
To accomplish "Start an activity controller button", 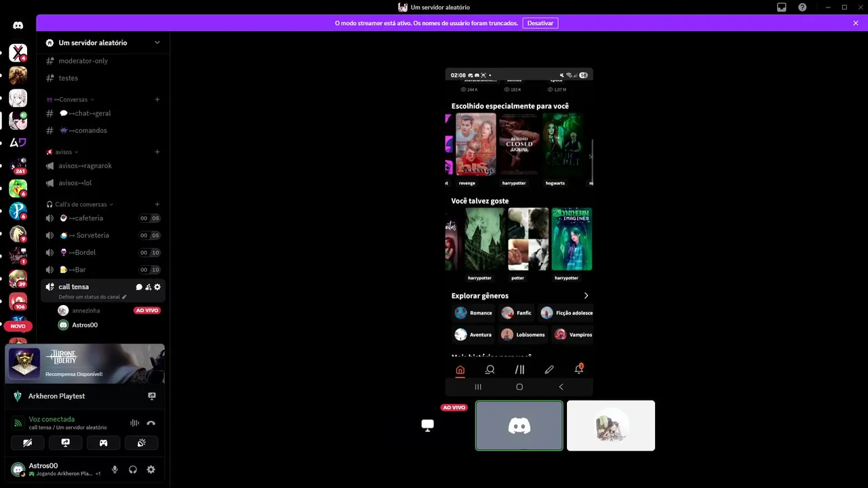I will point(103,443).
